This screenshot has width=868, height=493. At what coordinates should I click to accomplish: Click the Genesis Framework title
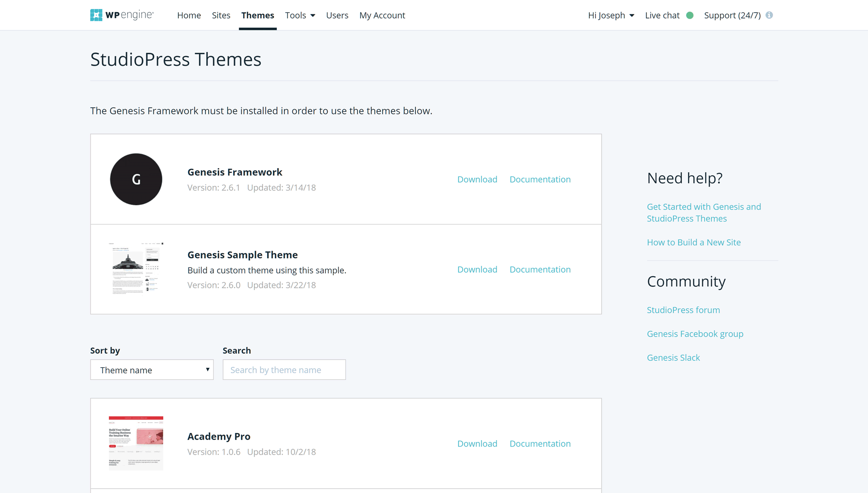[x=235, y=172]
